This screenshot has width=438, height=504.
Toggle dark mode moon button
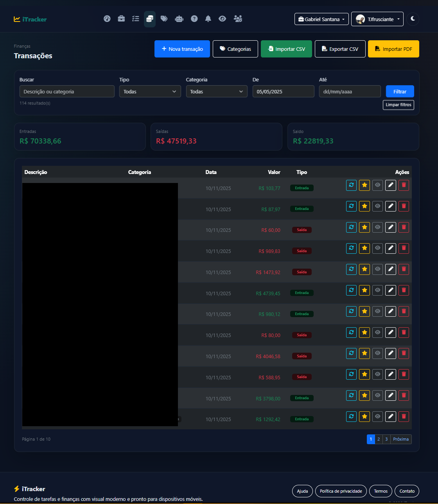(413, 19)
